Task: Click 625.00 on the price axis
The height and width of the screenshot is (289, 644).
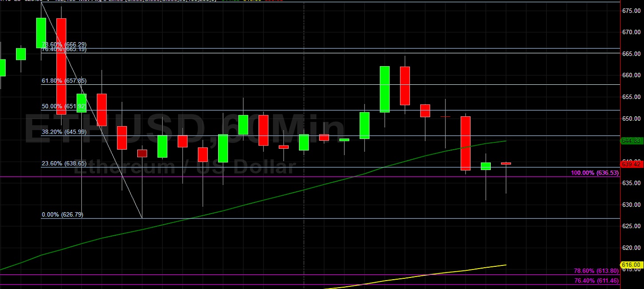Action: point(631,226)
